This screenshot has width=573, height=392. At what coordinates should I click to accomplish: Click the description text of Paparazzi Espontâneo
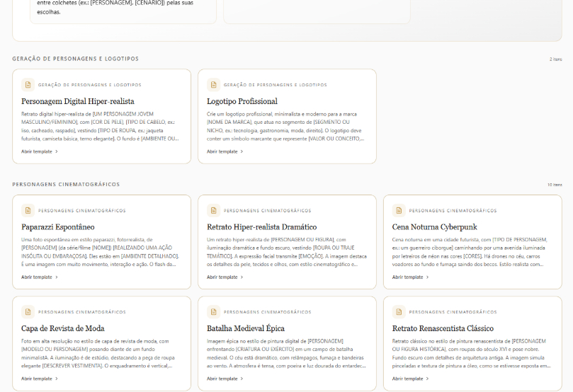[100, 252]
